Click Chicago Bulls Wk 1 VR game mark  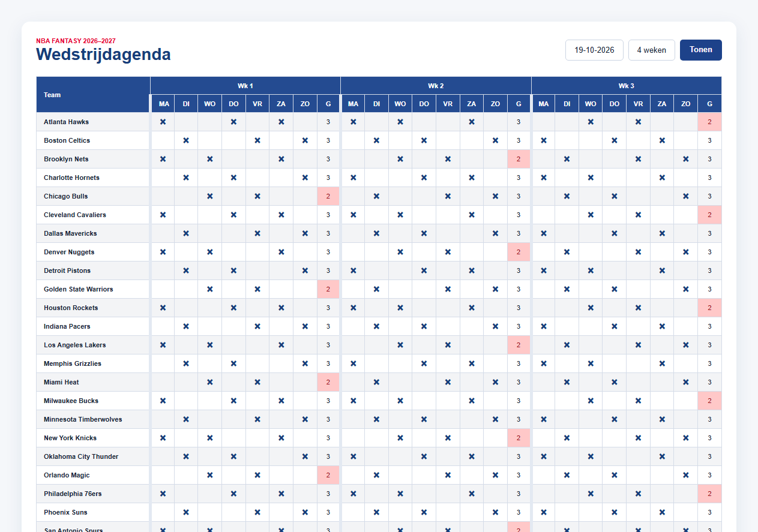point(257,196)
